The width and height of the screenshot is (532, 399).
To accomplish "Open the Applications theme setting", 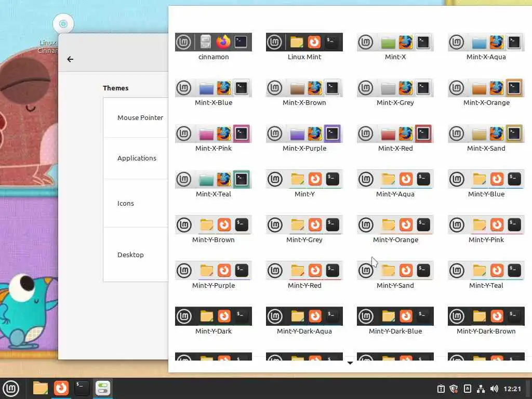I will [136, 158].
